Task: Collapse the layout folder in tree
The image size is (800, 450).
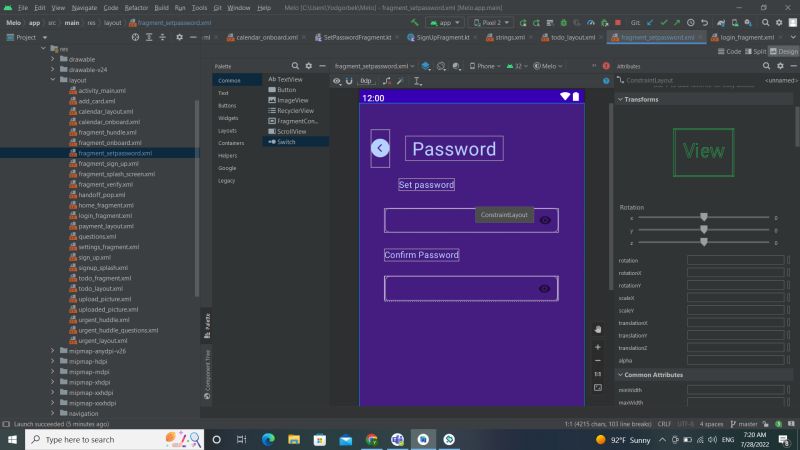Action: pyautogui.click(x=53, y=80)
